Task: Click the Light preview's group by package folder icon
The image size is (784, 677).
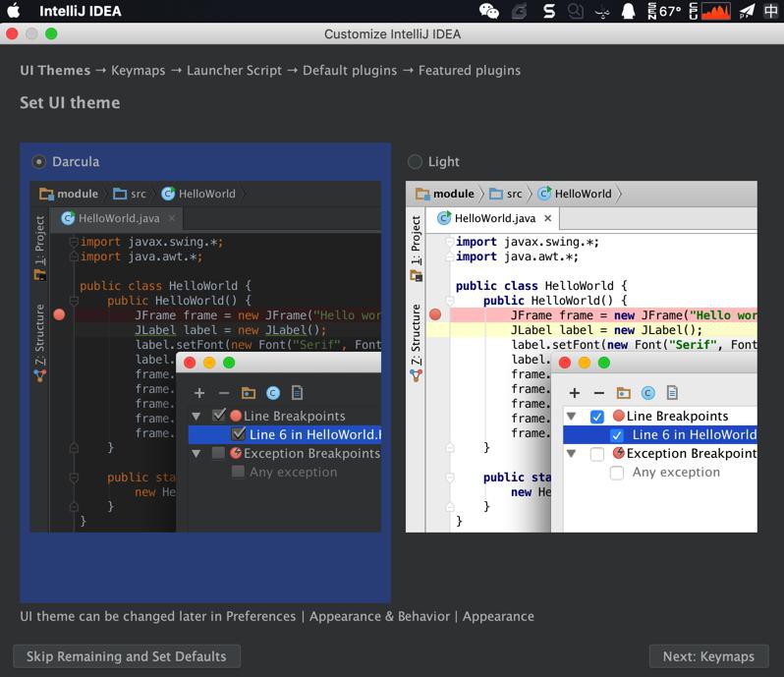Action: [x=624, y=393]
